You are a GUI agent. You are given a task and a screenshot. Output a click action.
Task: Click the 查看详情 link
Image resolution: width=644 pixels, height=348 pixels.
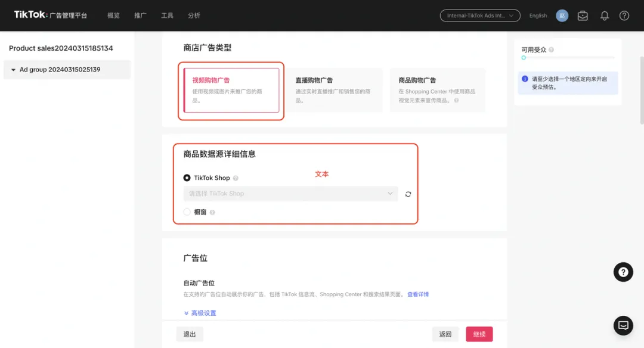[418, 294]
